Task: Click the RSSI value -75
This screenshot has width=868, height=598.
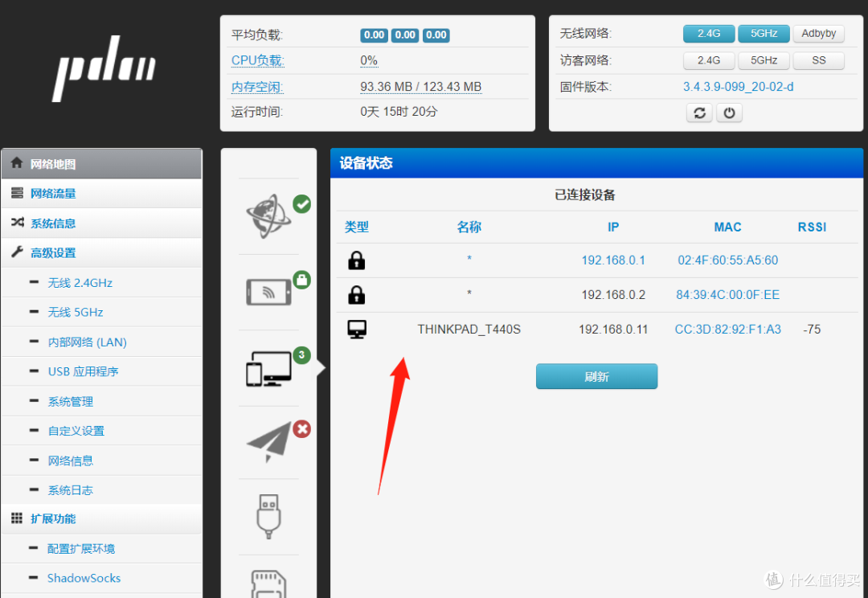Action: click(x=812, y=330)
